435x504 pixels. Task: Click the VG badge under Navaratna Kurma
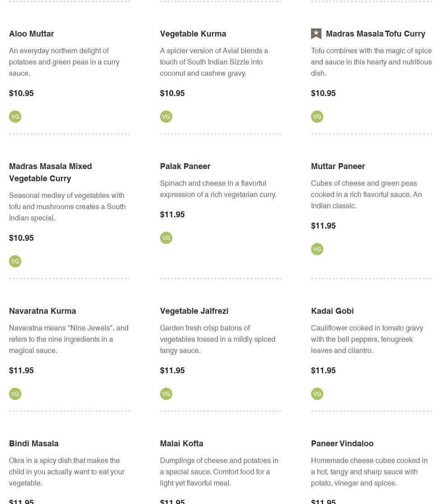[15, 394]
